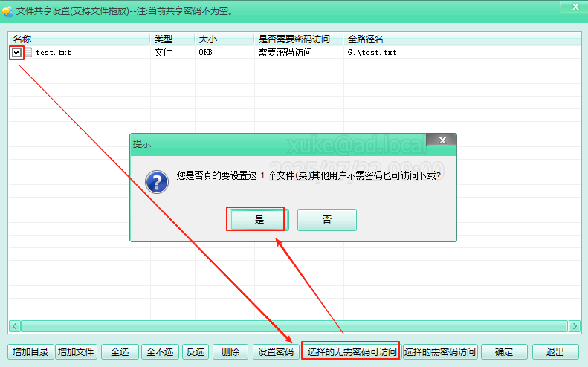Select all files with 全选
588x367 pixels.
pyautogui.click(x=119, y=352)
